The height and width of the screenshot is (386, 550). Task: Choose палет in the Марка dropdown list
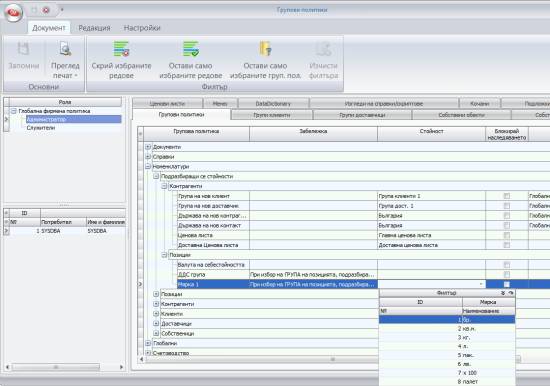click(447, 381)
